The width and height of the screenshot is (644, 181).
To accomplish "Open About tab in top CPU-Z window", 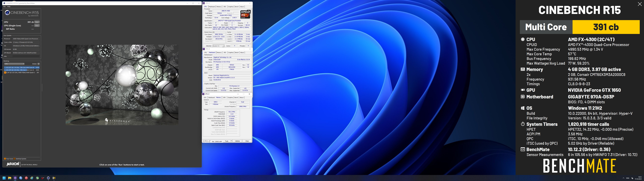I will coord(242,7).
